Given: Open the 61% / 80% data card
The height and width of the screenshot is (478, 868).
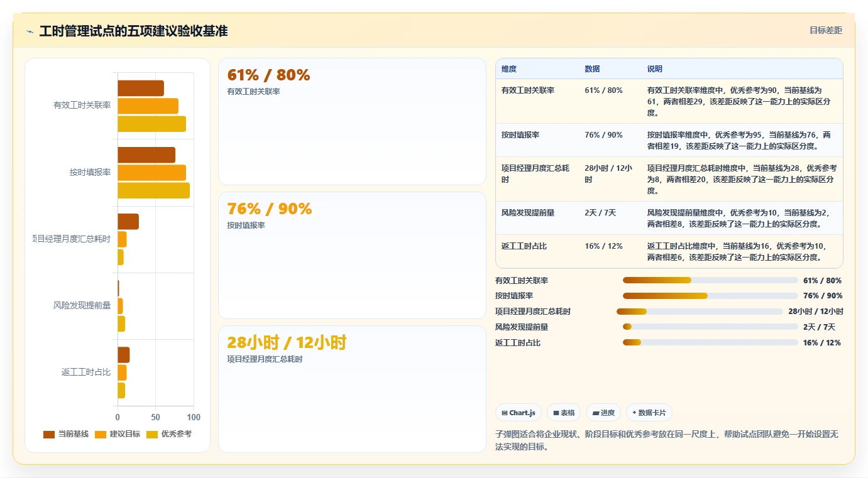Looking at the screenshot, I should [352, 121].
